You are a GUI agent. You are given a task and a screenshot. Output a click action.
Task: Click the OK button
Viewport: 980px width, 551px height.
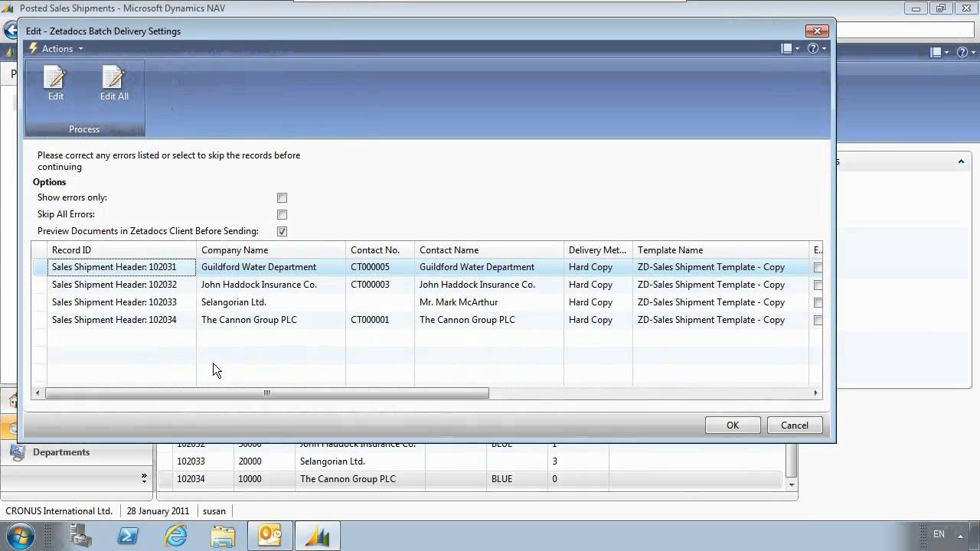tap(733, 425)
